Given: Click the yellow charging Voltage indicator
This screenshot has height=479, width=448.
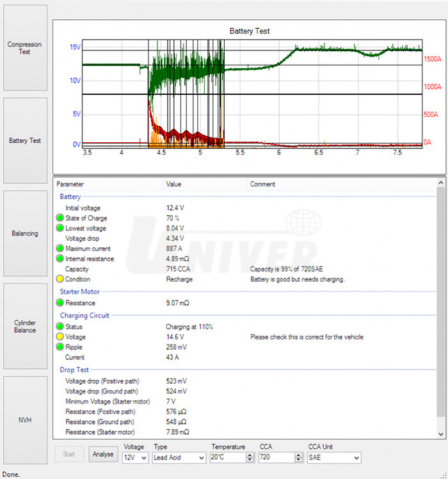Looking at the screenshot, I should coord(60,337).
